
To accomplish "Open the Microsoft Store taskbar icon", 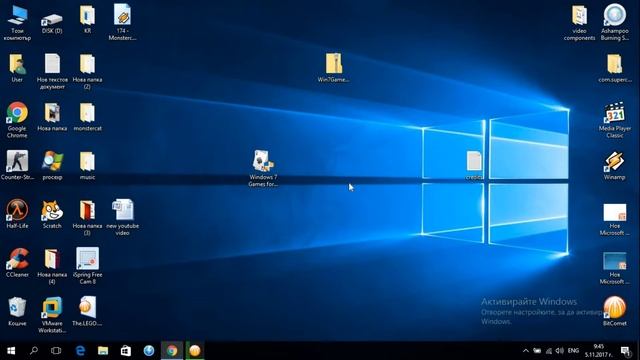I will point(126,351).
